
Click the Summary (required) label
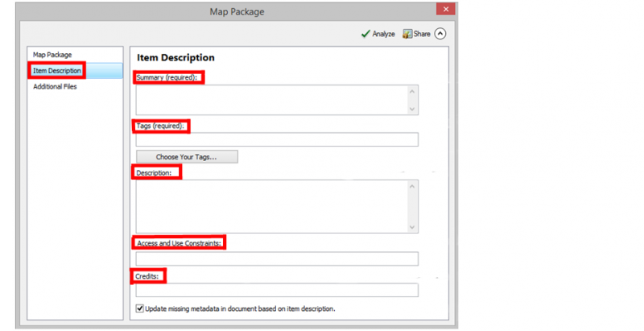pyautogui.click(x=167, y=77)
